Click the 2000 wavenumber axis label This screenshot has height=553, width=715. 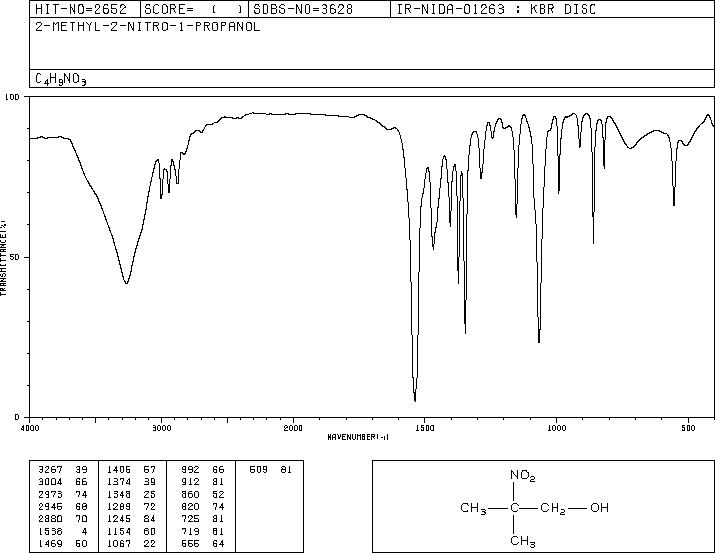coord(293,428)
